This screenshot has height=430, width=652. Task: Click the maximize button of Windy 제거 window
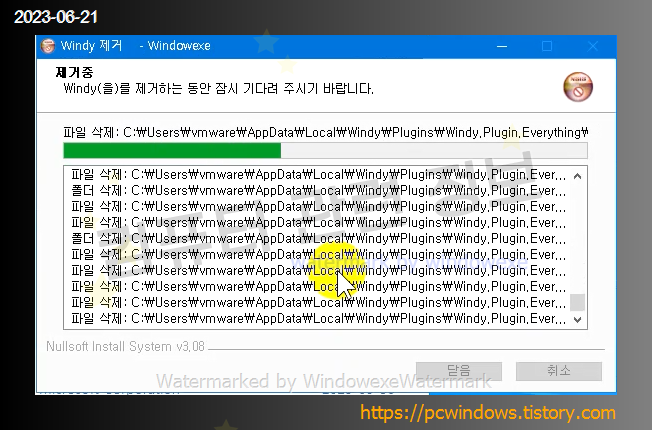click(547, 46)
